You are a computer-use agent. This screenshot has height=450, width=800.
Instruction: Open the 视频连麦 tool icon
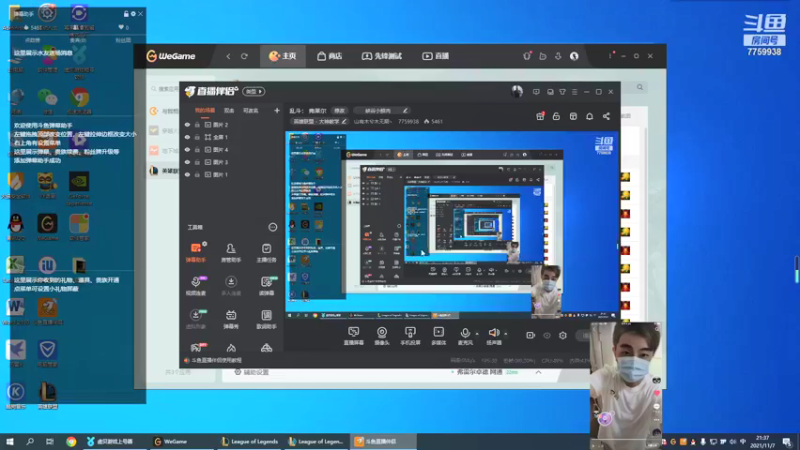point(195,286)
